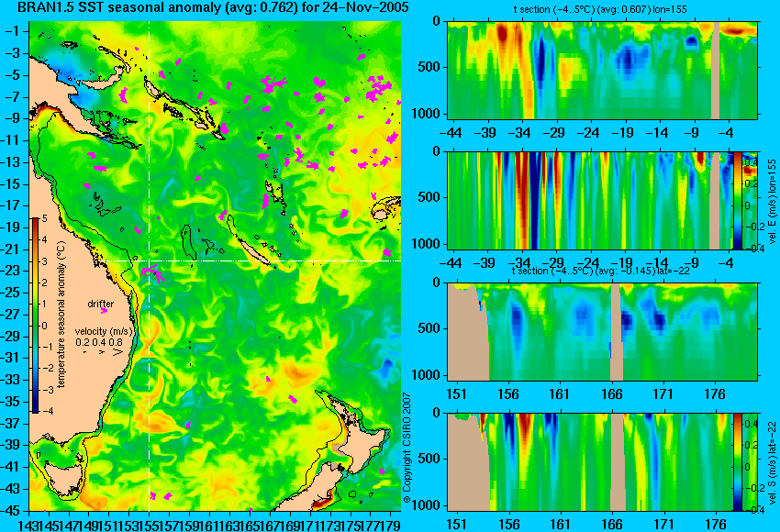Click the 'velocity (m/s)' legend label
The height and width of the screenshot is (532, 780).
click(x=104, y=331)
